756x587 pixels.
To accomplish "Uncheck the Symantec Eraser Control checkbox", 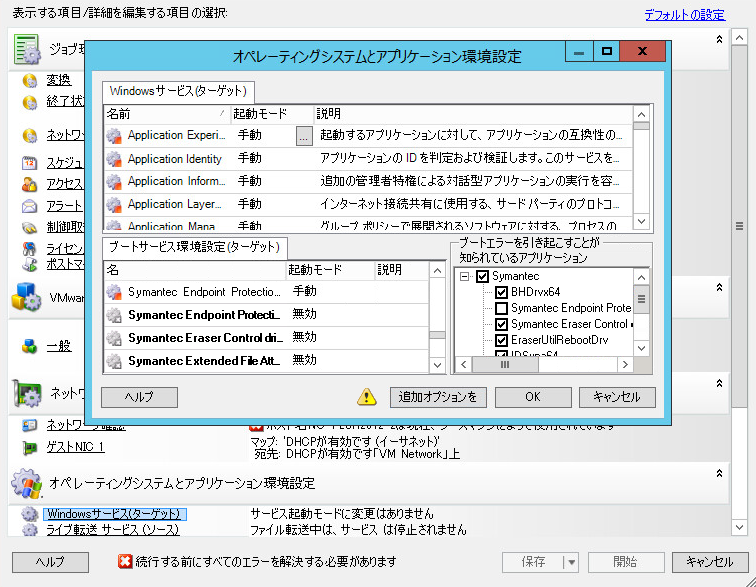I will click(501, 324).
